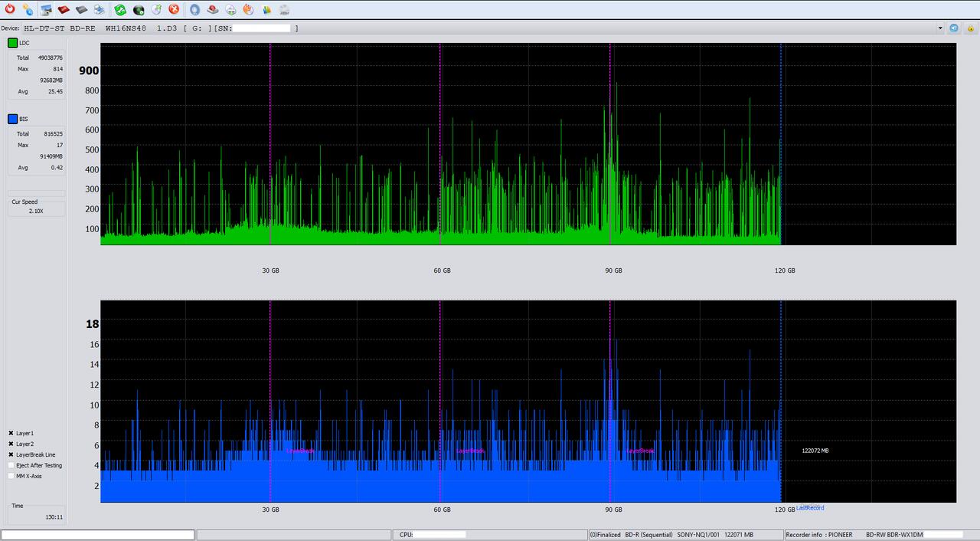Click the BIS Max value 17
This screenshot has width=980, height=541.
click(60, 145)
